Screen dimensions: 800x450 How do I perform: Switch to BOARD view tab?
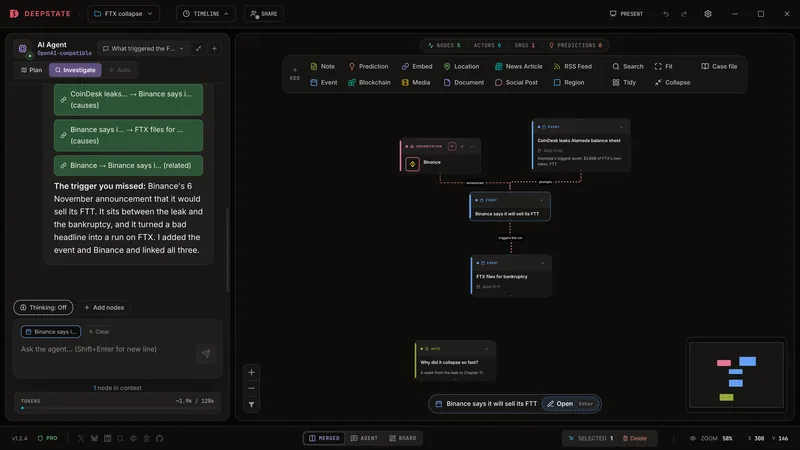[x=403, y=438]
